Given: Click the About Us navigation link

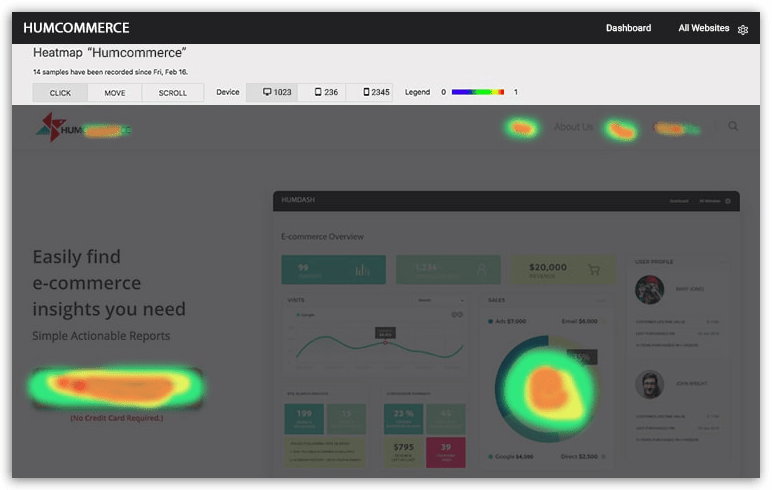Looking at the screenshot, I should pyautogui.click(x=573, y=127).
